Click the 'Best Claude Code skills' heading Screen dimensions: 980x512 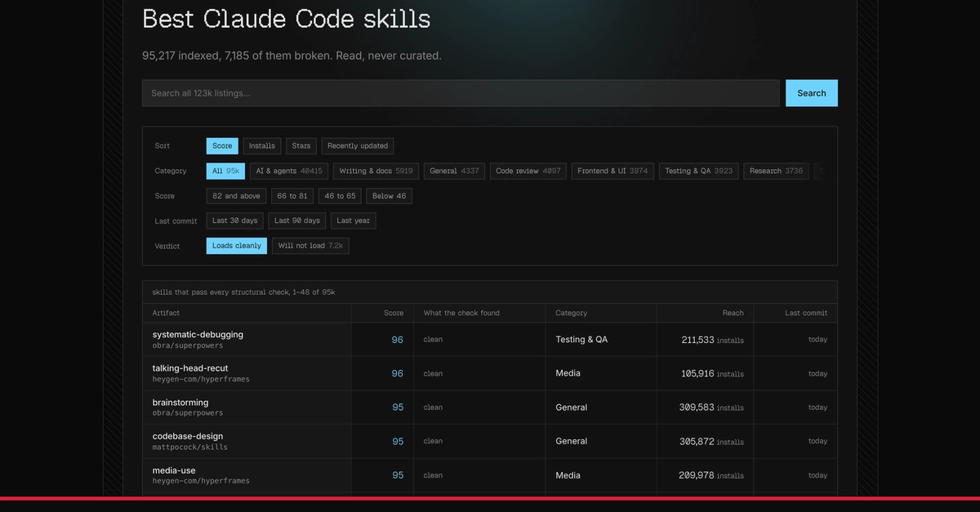pos(287,18)
